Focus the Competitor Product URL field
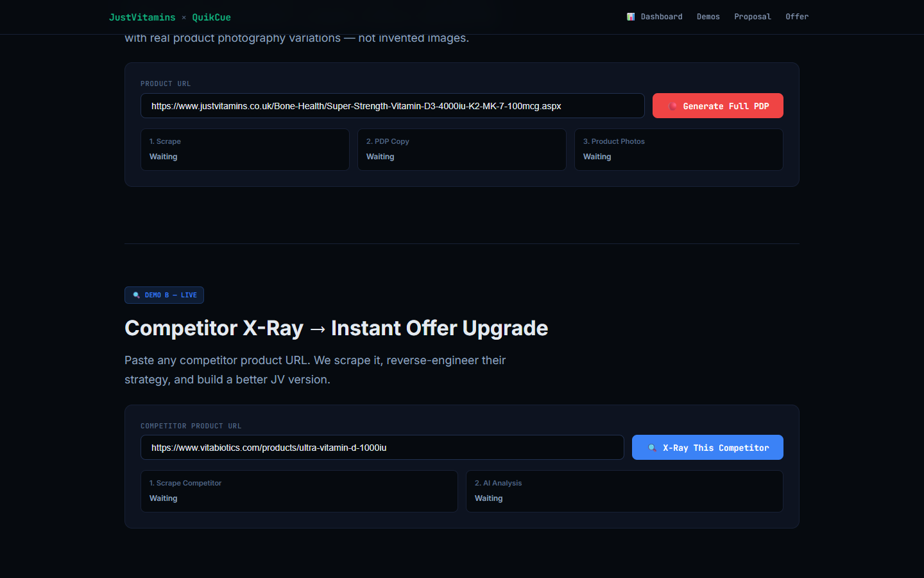 point(382,448)
